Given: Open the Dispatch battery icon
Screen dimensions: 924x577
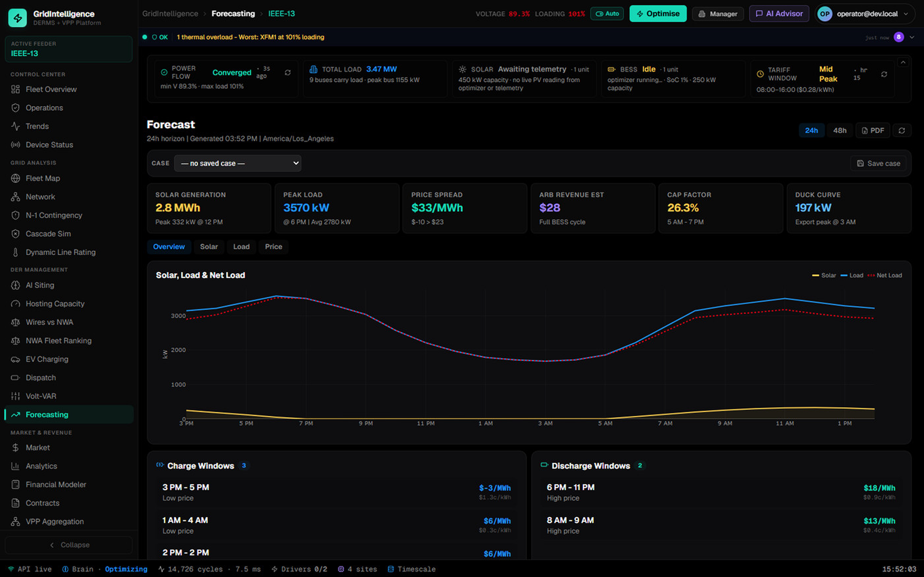Looking at the screenshot, I should click(15, 377).
